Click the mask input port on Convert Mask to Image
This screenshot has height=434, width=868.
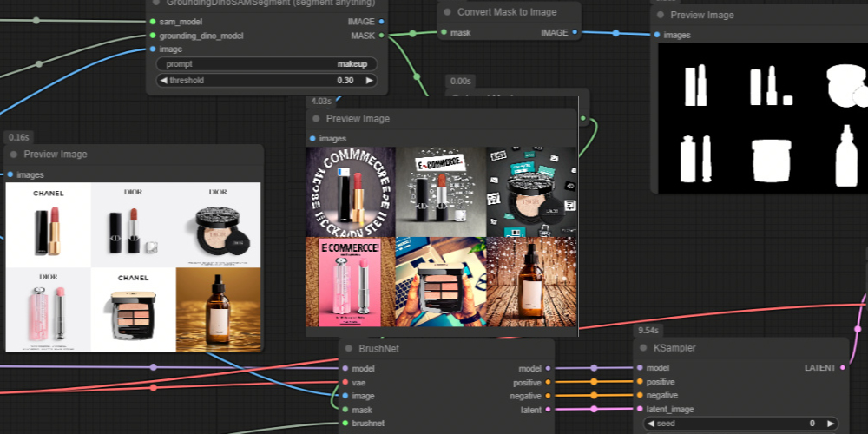click(x=444, y=33)
